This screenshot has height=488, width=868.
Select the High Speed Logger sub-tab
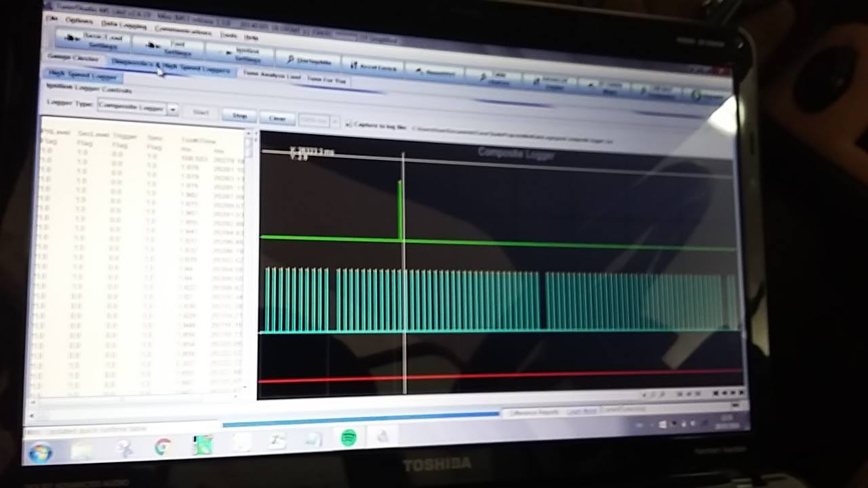pos(82,75)
